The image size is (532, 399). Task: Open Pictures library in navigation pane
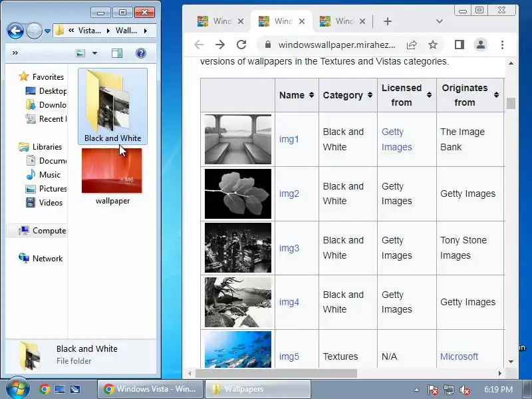46,189
